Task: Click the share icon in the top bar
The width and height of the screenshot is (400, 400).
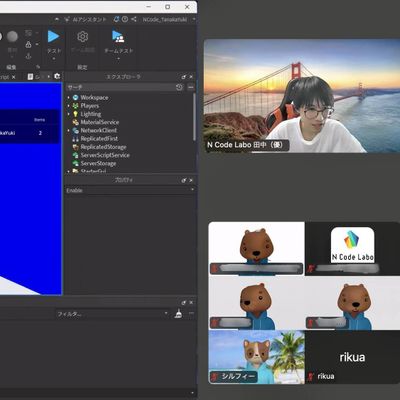Action: click(134, 19)
